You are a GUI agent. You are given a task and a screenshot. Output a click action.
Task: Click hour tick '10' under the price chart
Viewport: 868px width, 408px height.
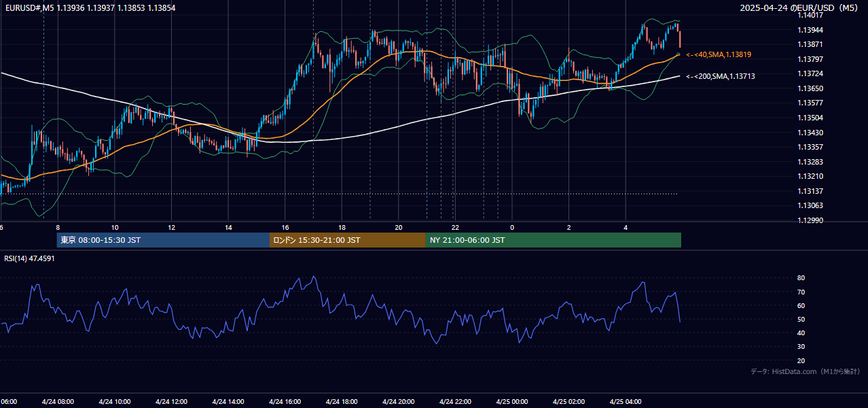pyautogui.click(x=115, y=228)
